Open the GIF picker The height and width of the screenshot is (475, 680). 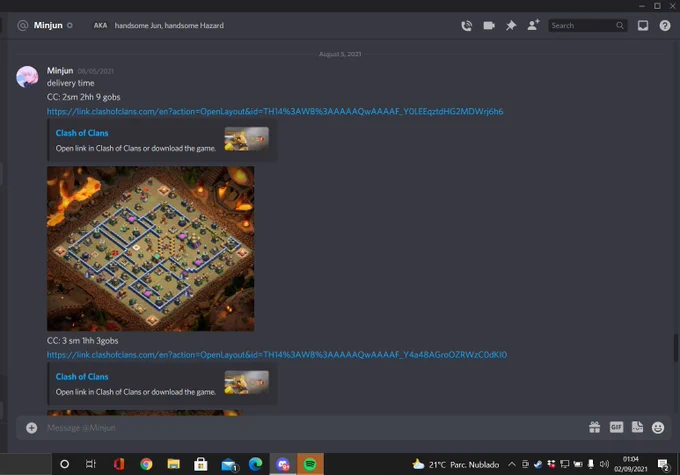[616, 427]
